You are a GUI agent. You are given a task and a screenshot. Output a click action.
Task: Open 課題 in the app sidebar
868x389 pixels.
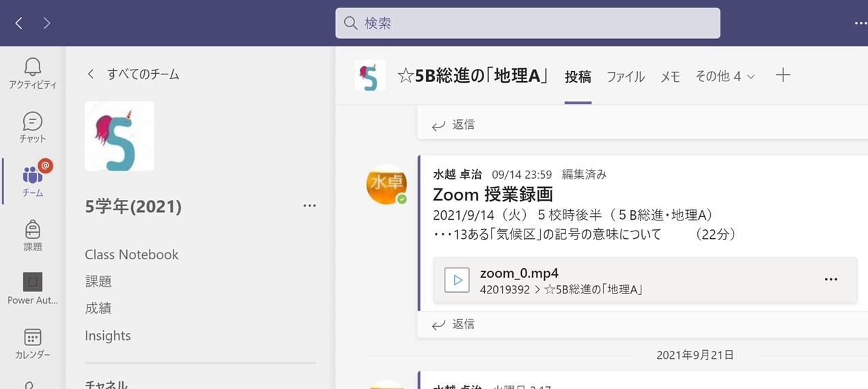[x=33, y=235]
